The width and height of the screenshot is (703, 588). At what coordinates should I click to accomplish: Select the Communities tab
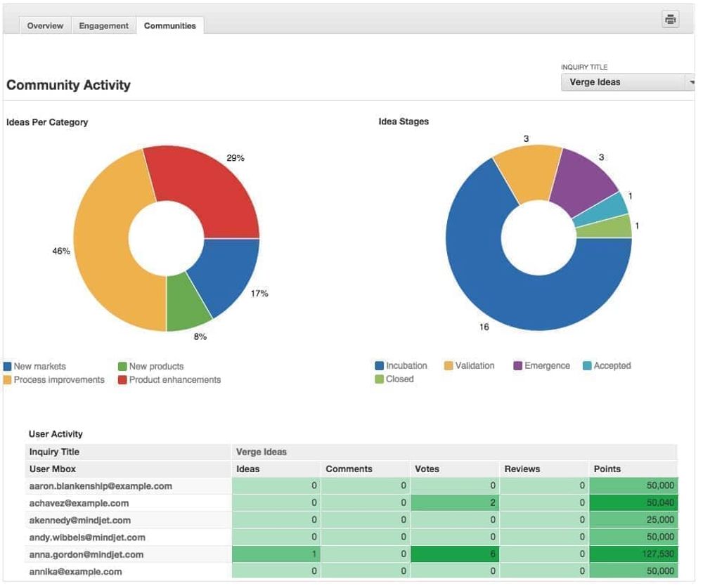[x=170, y=25]
